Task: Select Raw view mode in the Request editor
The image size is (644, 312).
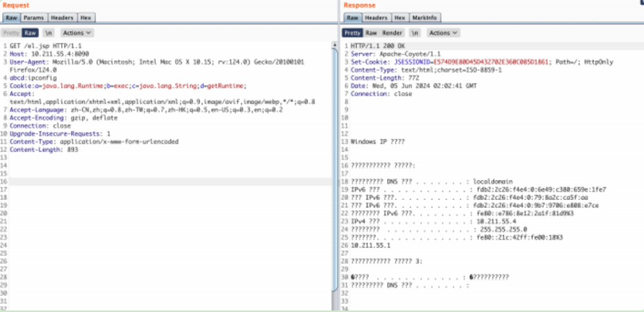Action: pos(30,33)
